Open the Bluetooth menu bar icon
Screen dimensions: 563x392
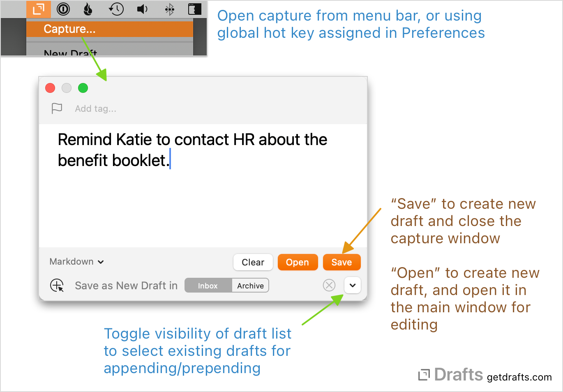(169, 9)
